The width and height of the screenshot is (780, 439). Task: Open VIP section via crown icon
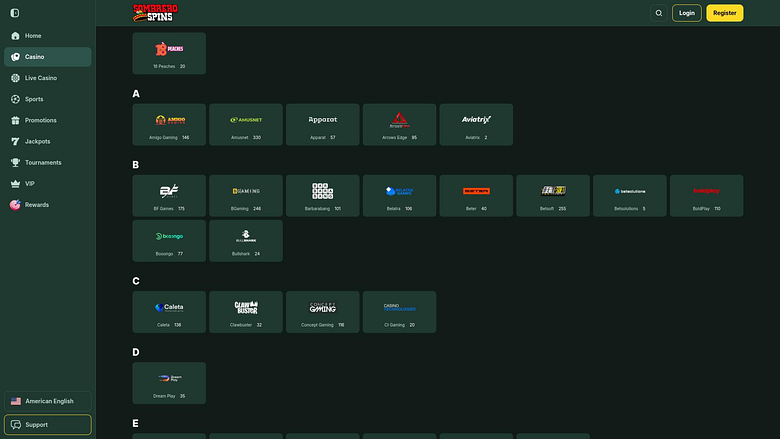[x=15, y=183]
